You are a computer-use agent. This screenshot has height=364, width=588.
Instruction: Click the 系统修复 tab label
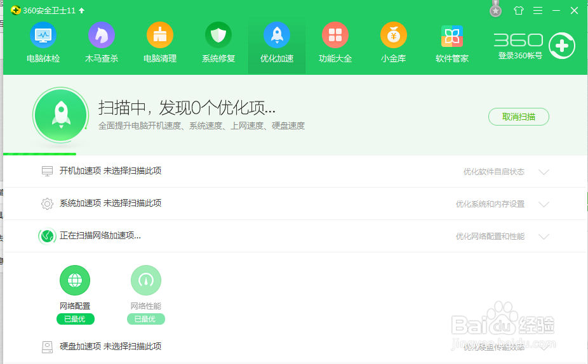point(218,58)
